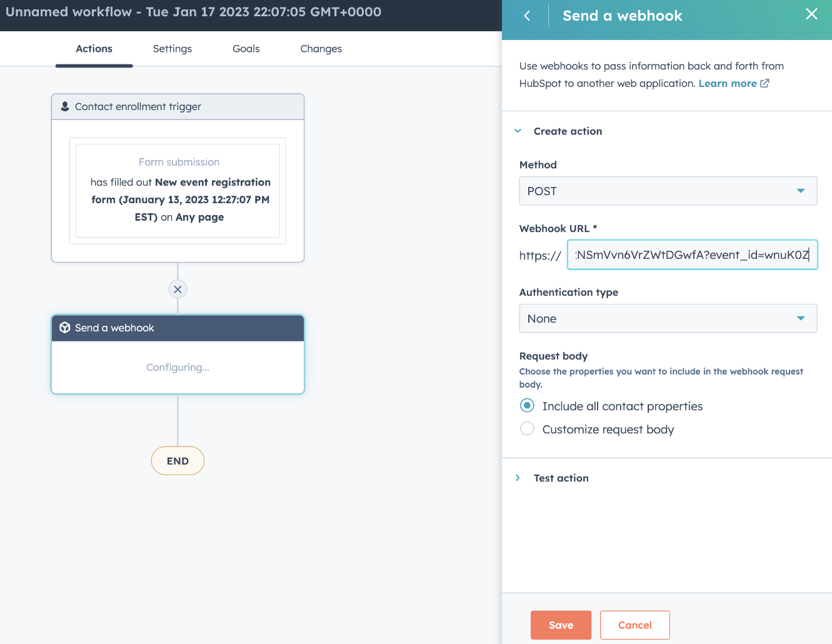This screenshot has width=832, height=644.
Task: Select the Send a webhook action card header
Action: (x=178, y=328)
